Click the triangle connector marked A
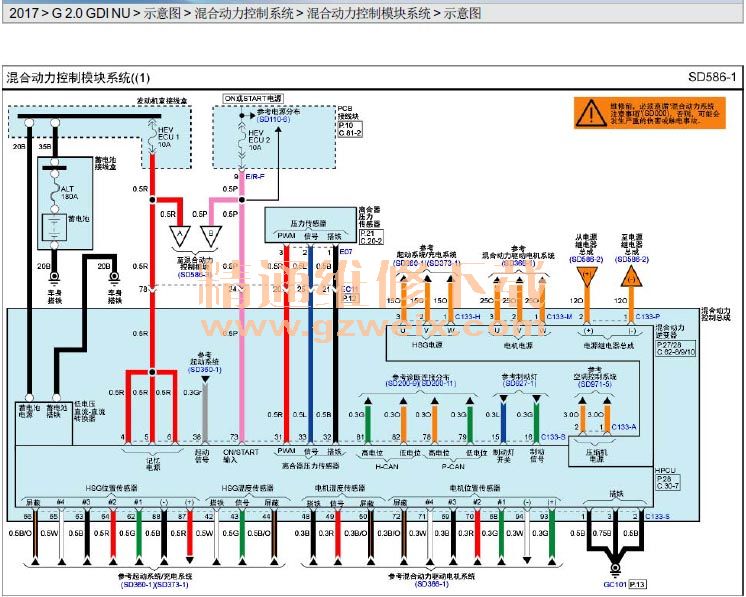The height and width of the screenshot is (597, 746). (180, 236)
